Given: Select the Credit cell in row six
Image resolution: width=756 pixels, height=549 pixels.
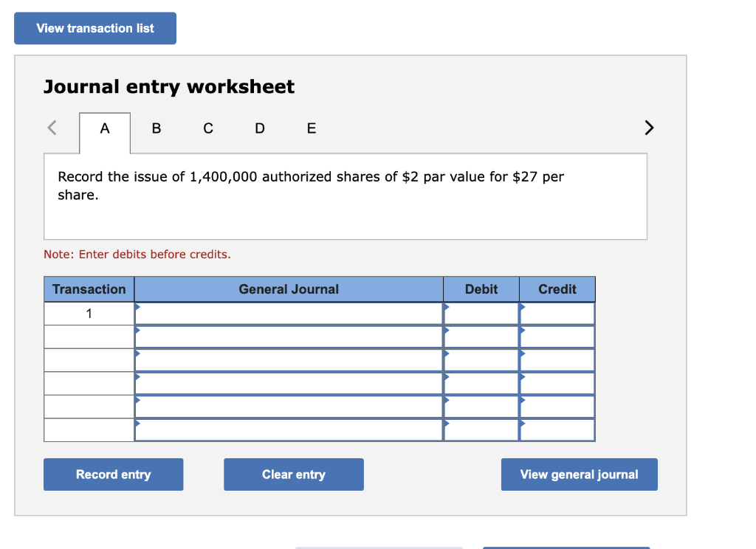Looking at the screenshot, I should point(557,430).
